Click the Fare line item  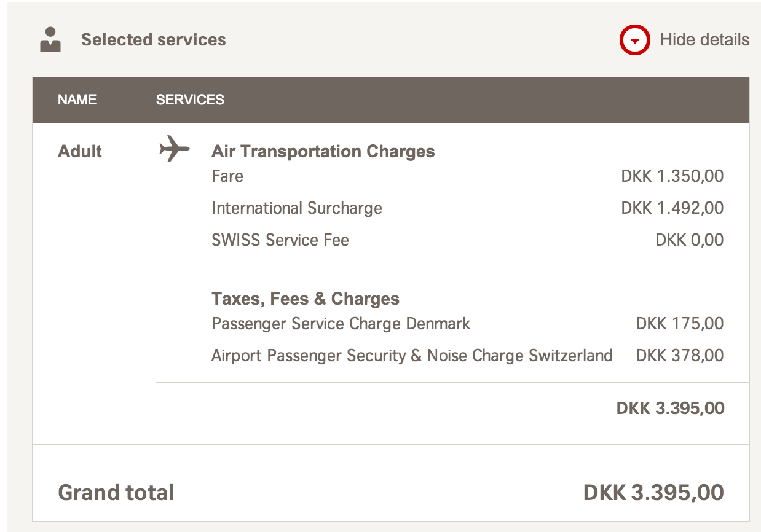[x=227, y=176]
